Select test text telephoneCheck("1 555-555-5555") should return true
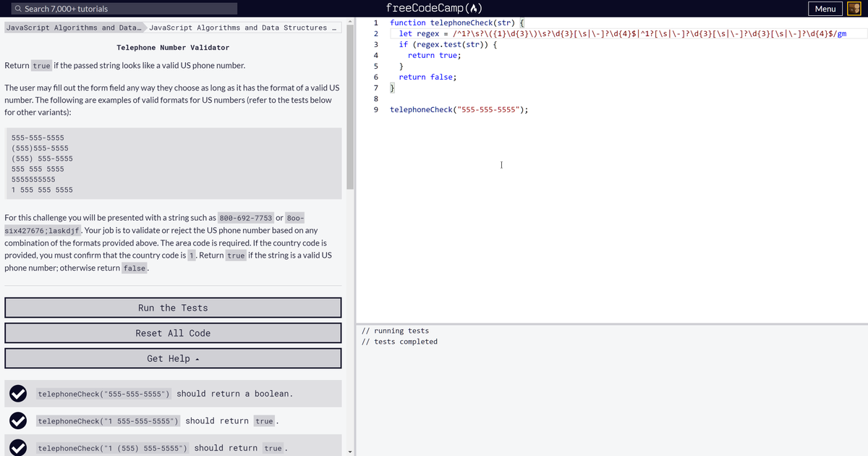868x456 pixels. click(158, 421)
